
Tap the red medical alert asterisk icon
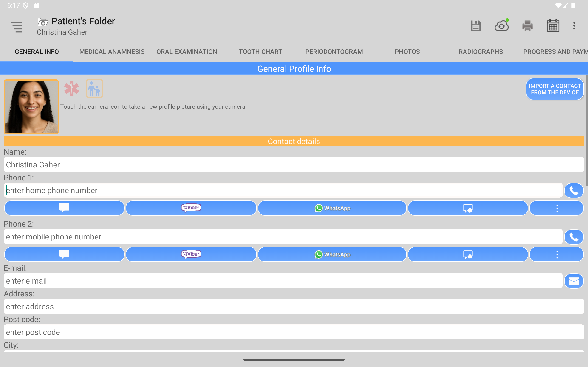(x=71, y=89)
